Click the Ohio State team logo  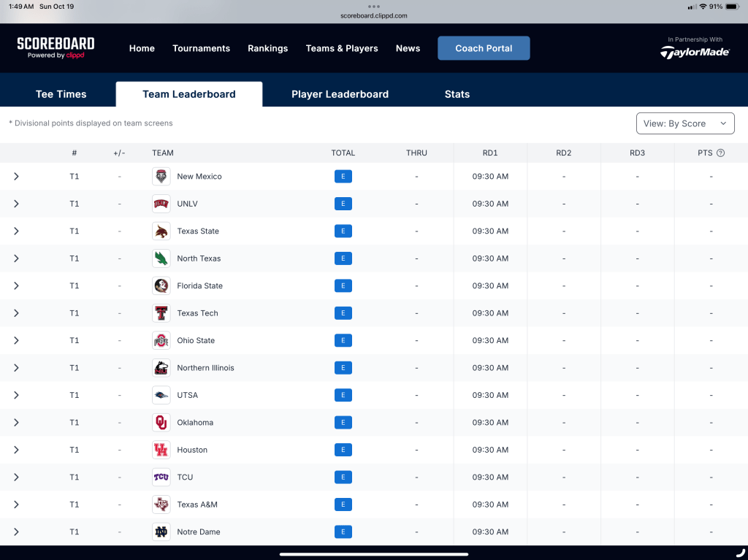(x=161, y=341)
